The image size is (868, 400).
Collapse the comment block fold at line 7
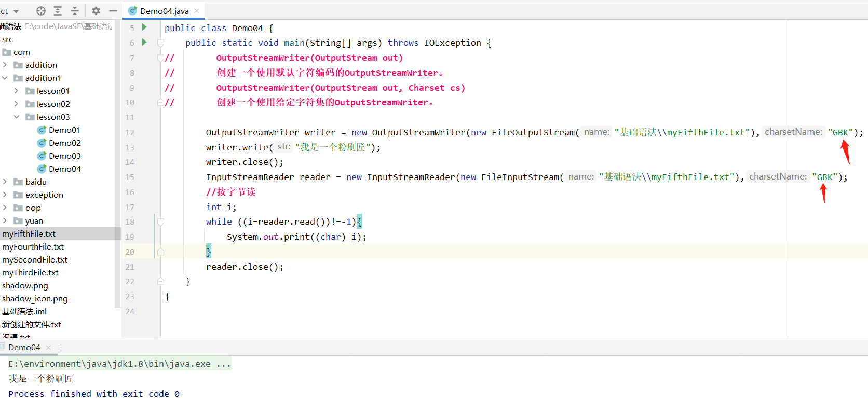point(160,58)
